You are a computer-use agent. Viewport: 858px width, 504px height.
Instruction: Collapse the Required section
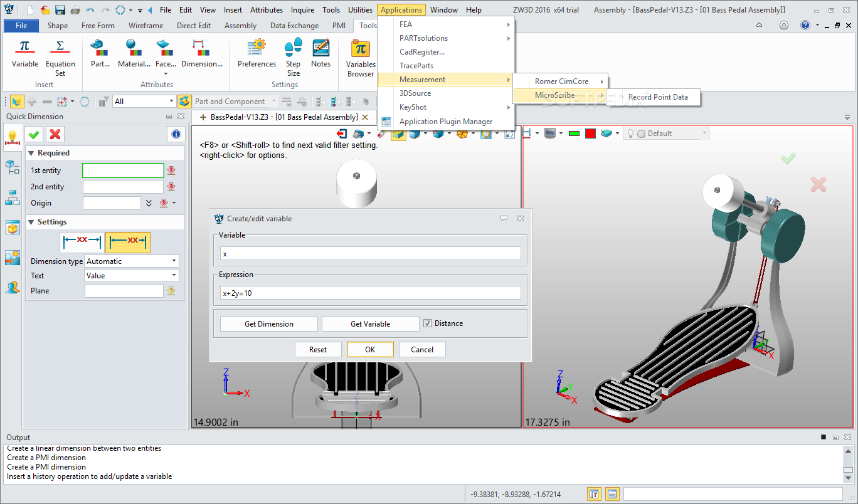[x=31, y=153]
